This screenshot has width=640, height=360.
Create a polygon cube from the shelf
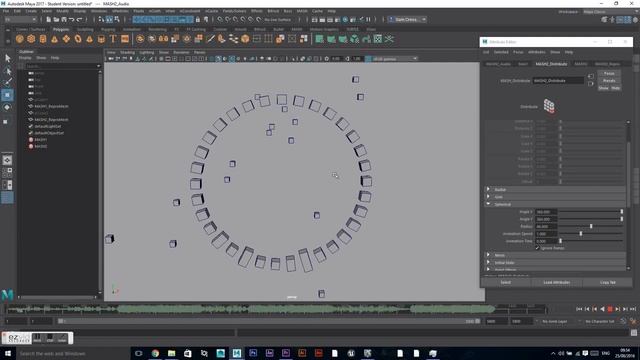(31, 39)
